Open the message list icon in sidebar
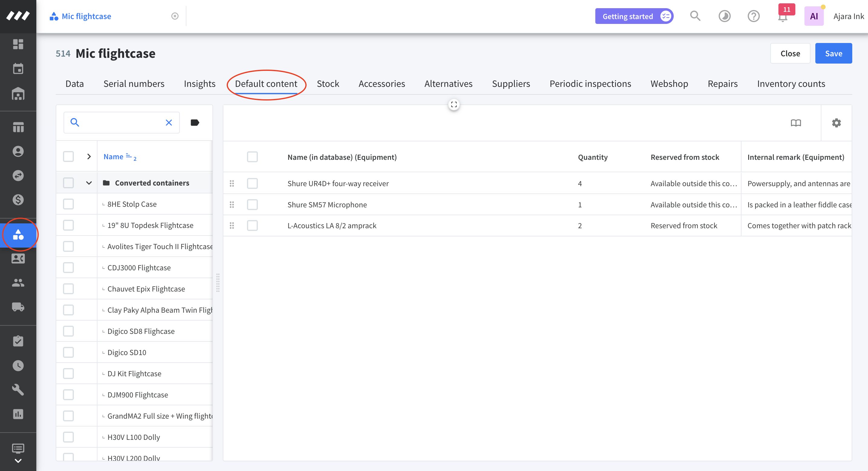This screenshot has height=471, width=868. tap(18, 448)
